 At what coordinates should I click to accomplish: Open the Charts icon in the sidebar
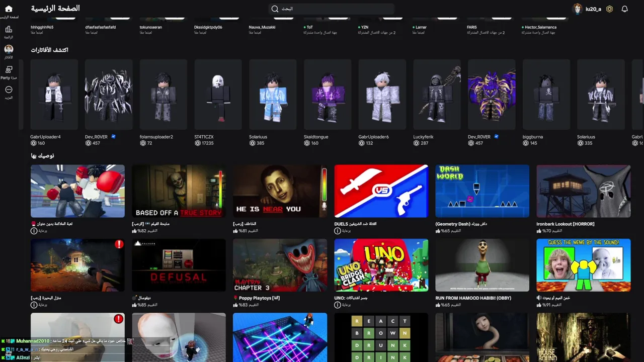(9, 30)
